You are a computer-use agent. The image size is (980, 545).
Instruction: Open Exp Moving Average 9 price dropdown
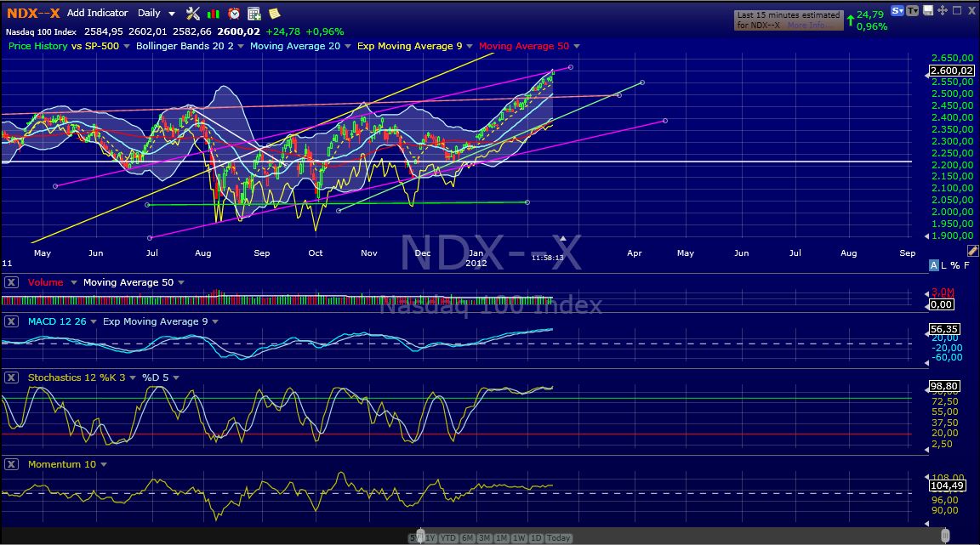(x=470, y=46)
